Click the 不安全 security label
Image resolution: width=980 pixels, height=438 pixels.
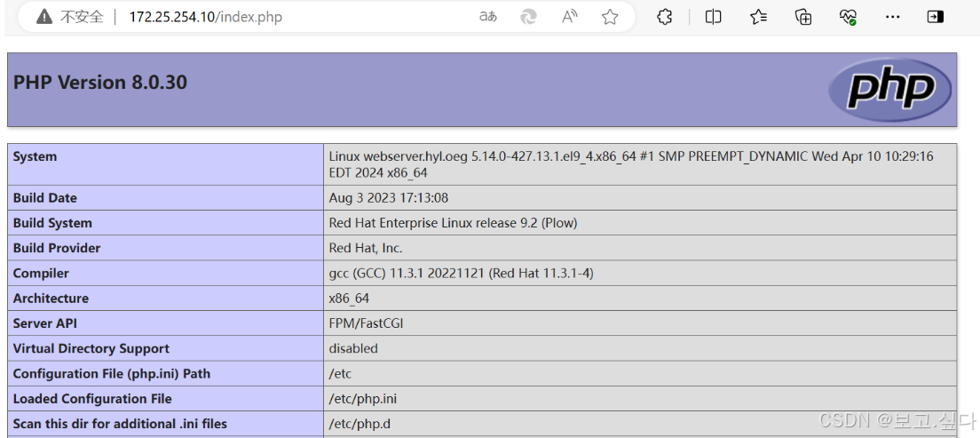[x=82, y=17]
